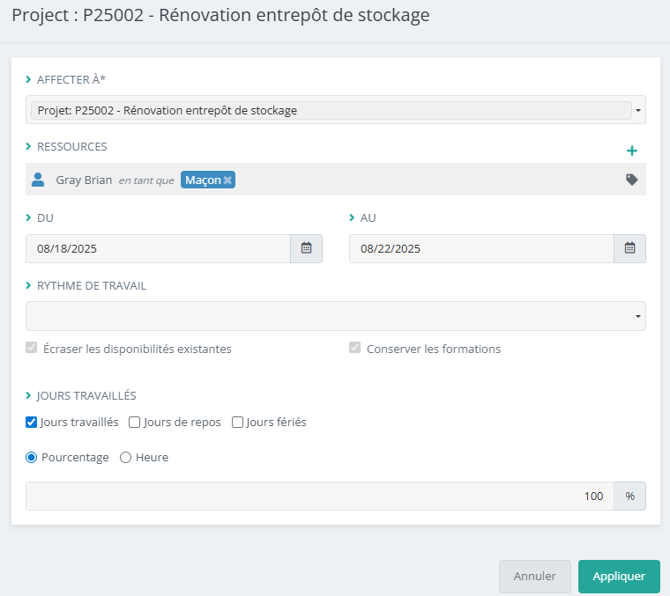Open the Rythme de travail dropdown

(335, 316)
